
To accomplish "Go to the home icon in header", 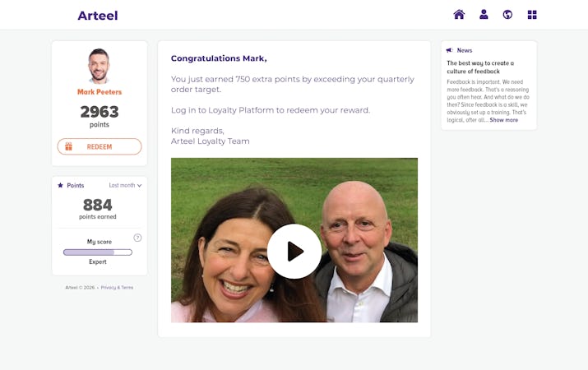I will point(459,15).
